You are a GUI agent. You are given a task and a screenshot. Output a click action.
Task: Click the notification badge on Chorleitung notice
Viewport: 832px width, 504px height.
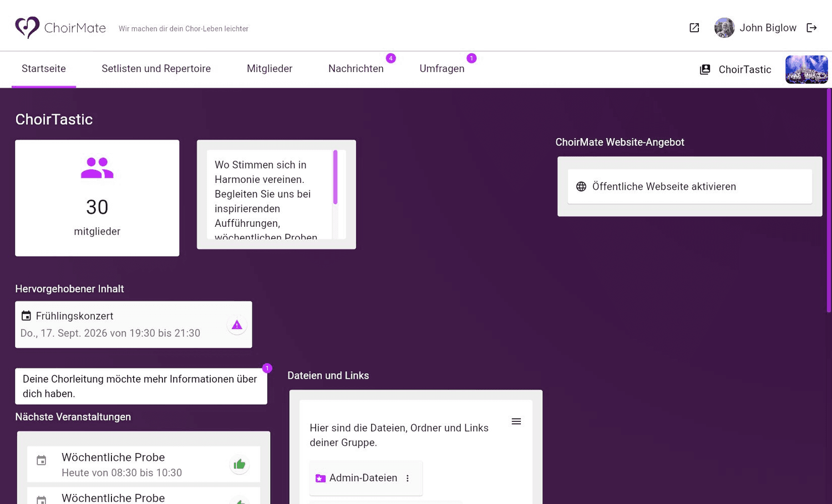267,368
